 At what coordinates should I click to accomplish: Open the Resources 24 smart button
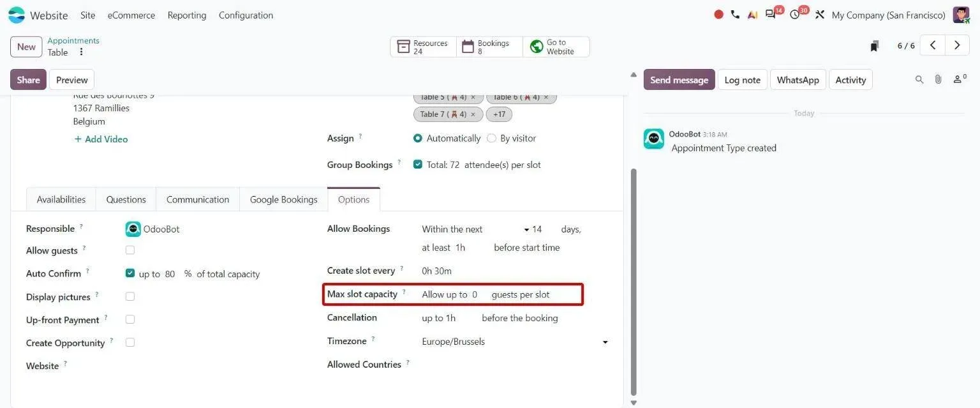coord(423,47)
